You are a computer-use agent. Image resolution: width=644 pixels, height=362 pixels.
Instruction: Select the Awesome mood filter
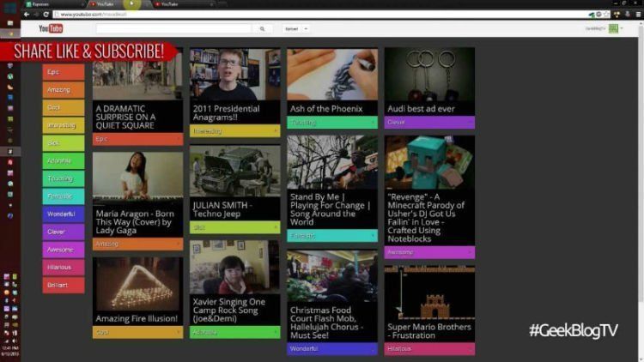point(64,250)
